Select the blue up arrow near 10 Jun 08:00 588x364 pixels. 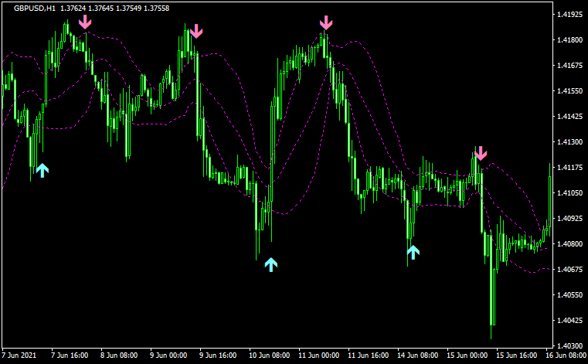pyautogui.click(x=270, y=265)
